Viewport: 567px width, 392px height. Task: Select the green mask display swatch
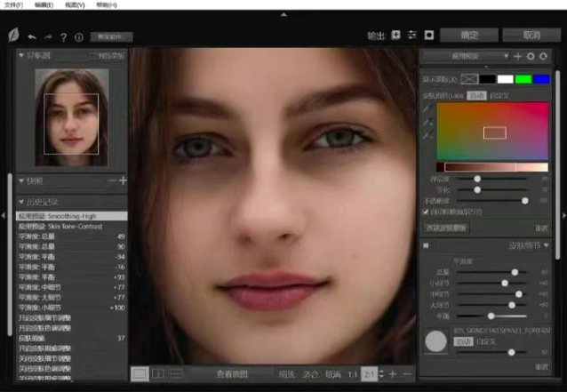523,79
